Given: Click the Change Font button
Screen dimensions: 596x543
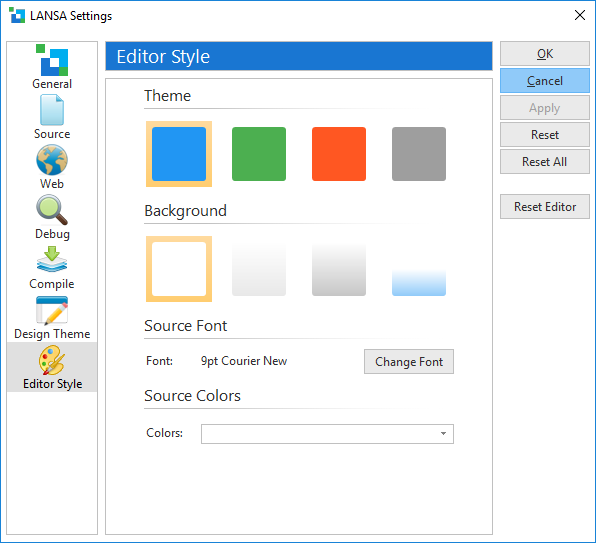Looking at the screenshot, I should pos(409,362).
